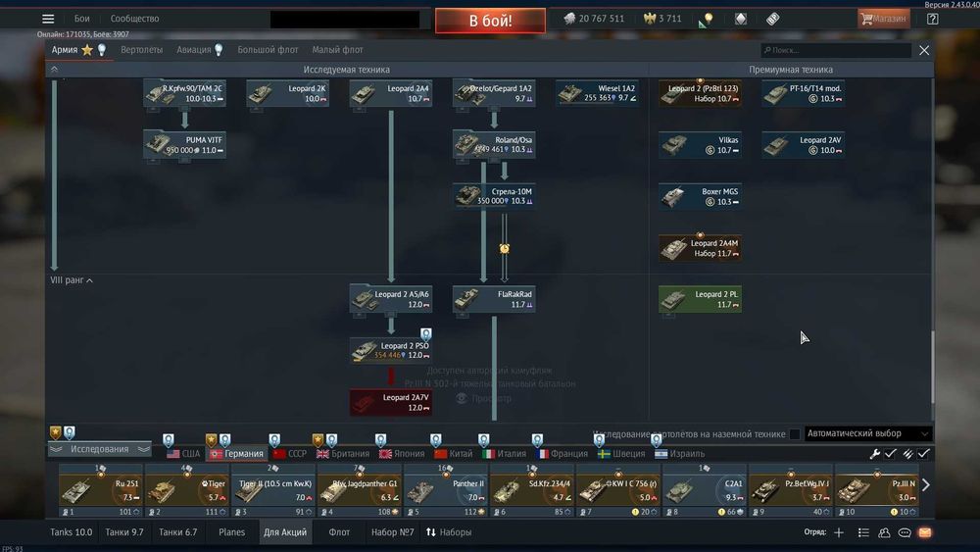980x552 pixels.
Task: Click the gold star badge above Исследования
Action: [56, 432]
